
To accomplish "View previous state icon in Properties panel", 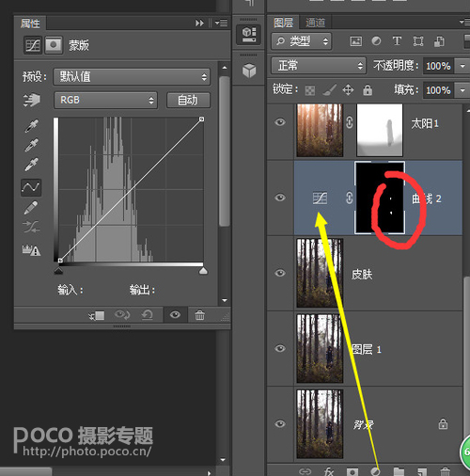I will coord(122,314).
